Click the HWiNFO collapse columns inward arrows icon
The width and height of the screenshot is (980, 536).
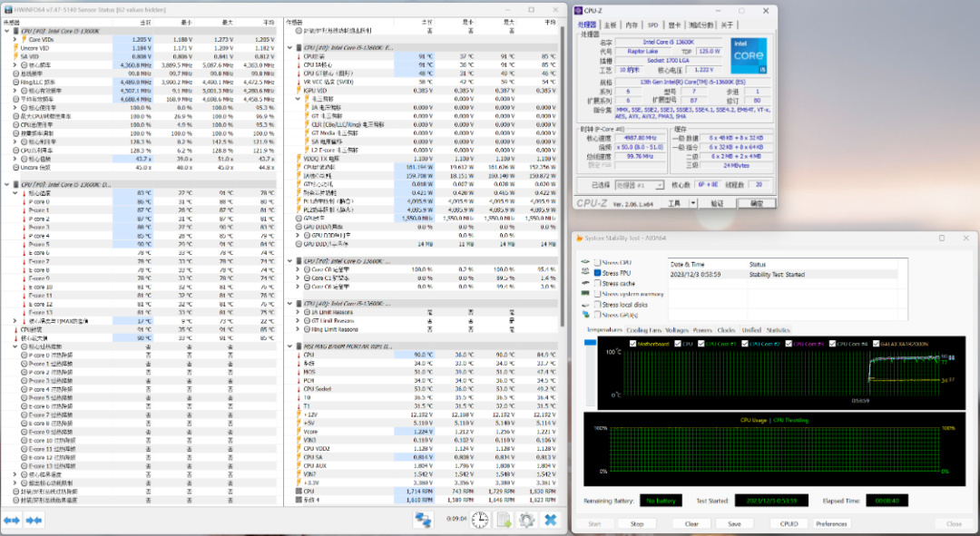click(34, 520)
